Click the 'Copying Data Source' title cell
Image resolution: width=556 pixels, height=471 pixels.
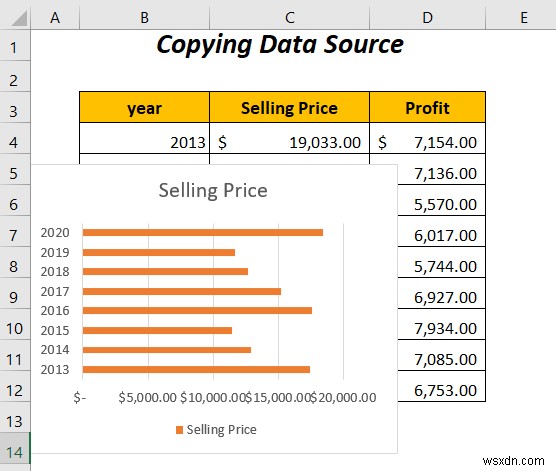280,45
